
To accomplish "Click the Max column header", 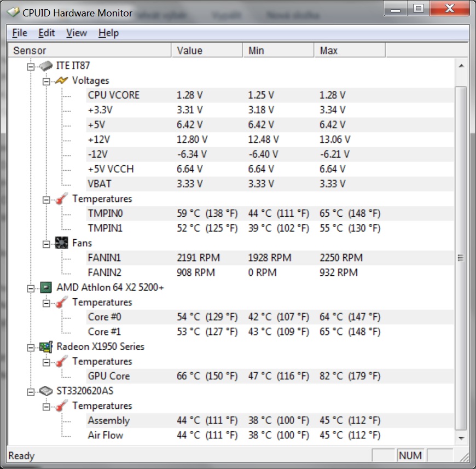I will (350, 50).
